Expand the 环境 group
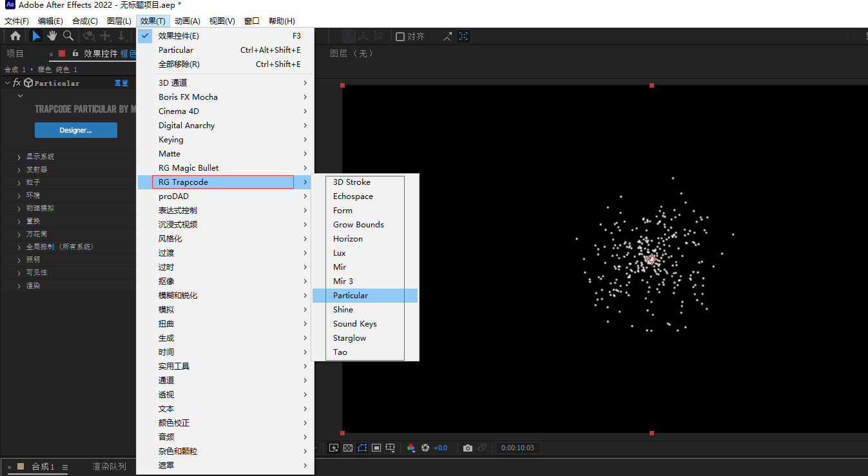 pos(19,195)
